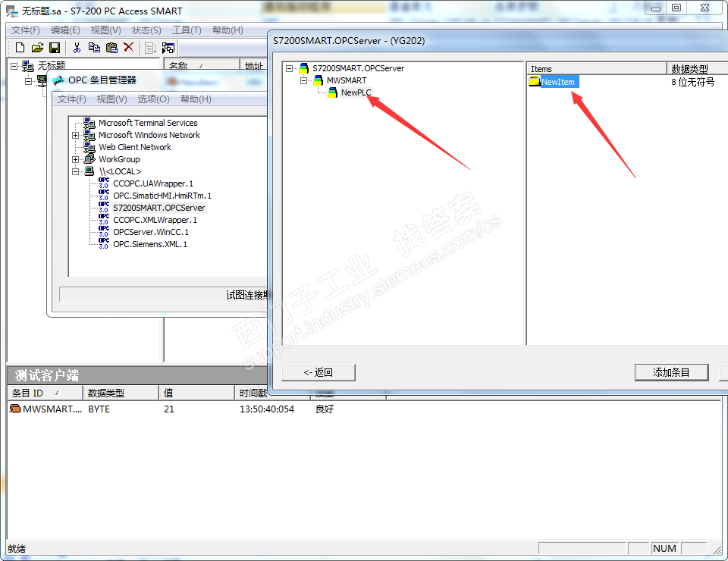Restore the main window with the maximize button
This screenshot has height=561, width=728.
pyautogui.click(x=676, y=8)
